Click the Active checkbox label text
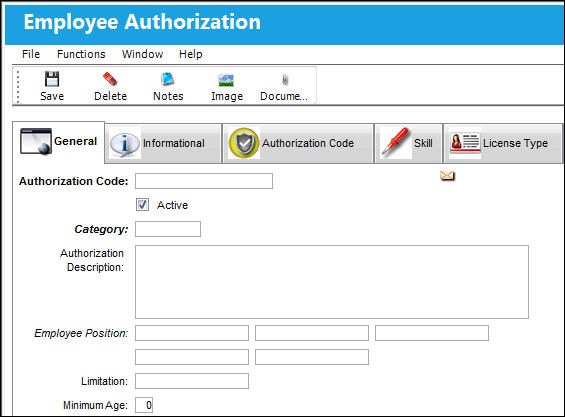This screenshot has width=565, height=417. tap(172, 205)
